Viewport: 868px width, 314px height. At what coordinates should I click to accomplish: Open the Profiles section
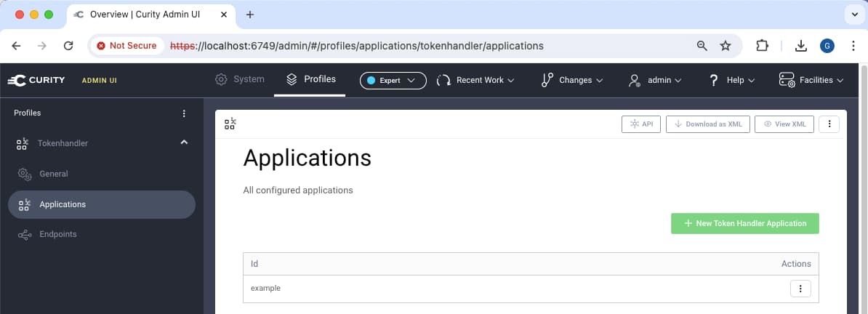310,79
